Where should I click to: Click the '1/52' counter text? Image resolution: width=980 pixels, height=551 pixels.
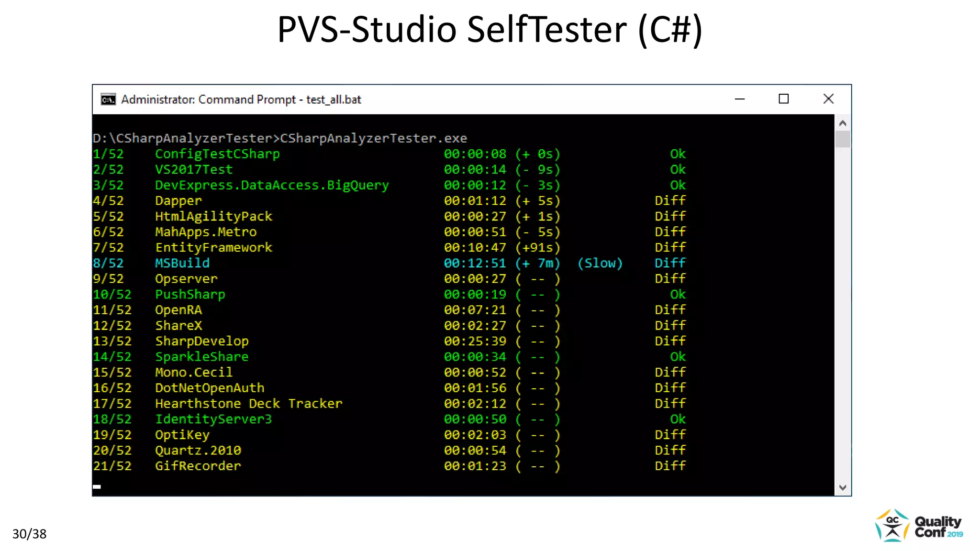click(108, 154)
